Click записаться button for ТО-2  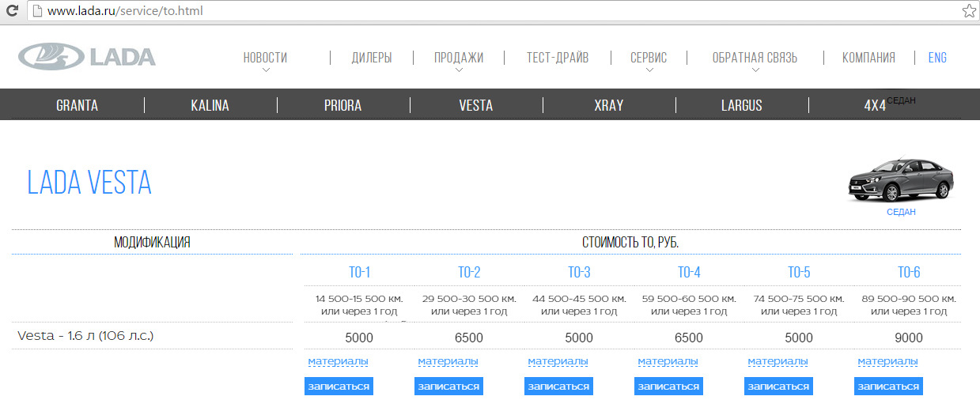coord(448,386)
